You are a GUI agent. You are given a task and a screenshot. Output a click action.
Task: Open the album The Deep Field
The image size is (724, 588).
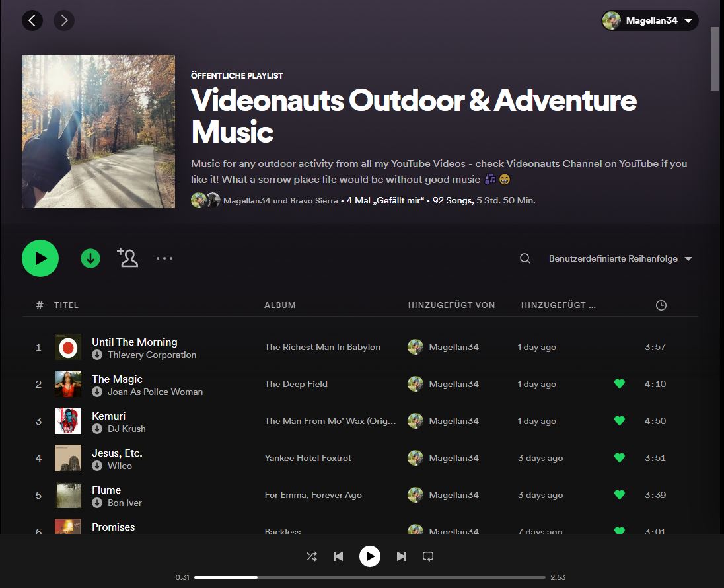click(296, 384)
